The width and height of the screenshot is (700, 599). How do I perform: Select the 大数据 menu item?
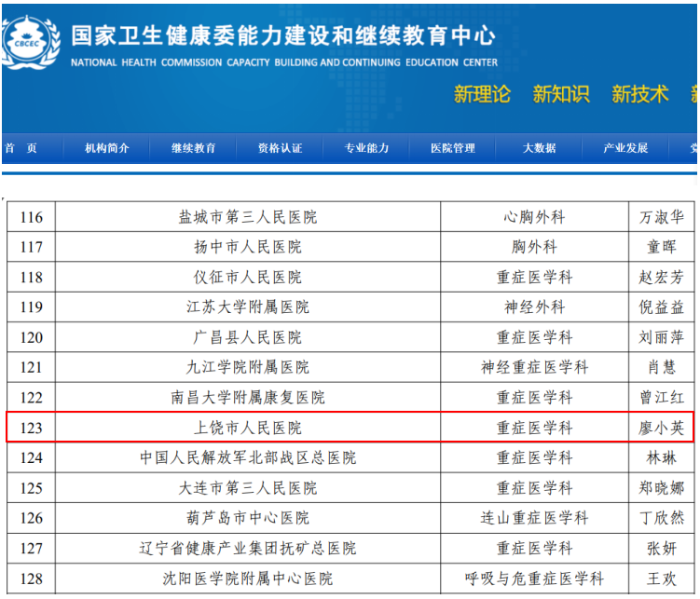point(540,148)
